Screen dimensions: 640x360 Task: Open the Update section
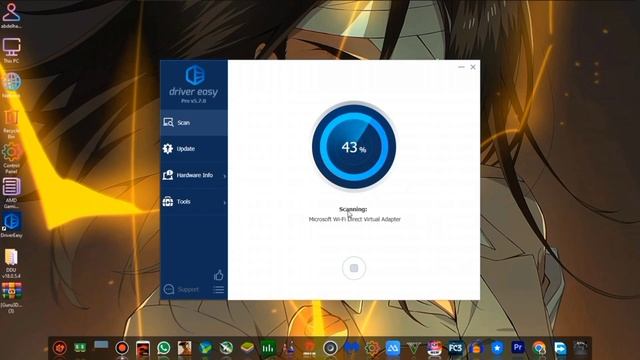(x=194, y=149)
